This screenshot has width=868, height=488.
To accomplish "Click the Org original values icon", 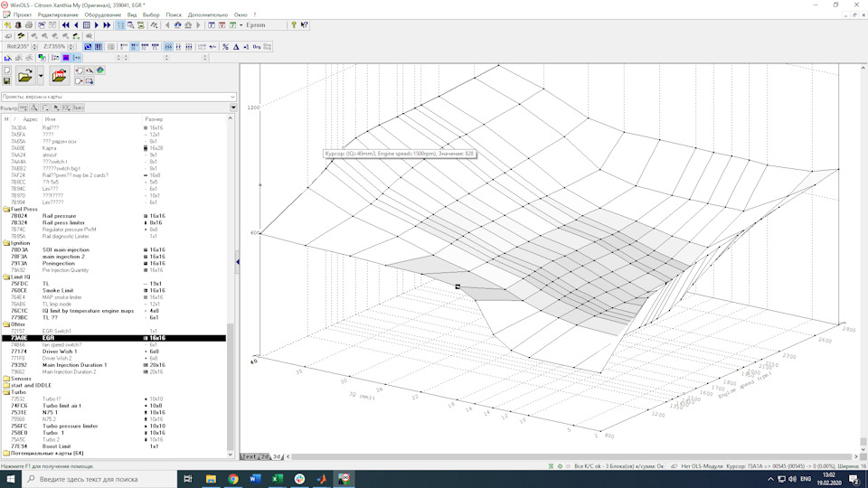I will tap(256, 47).
